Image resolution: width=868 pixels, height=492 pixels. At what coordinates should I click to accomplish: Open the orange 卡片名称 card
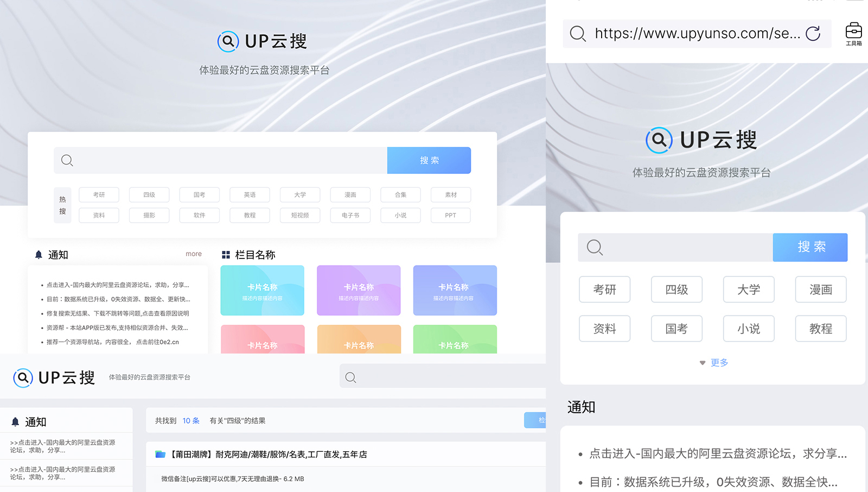[x=359, y=339]
